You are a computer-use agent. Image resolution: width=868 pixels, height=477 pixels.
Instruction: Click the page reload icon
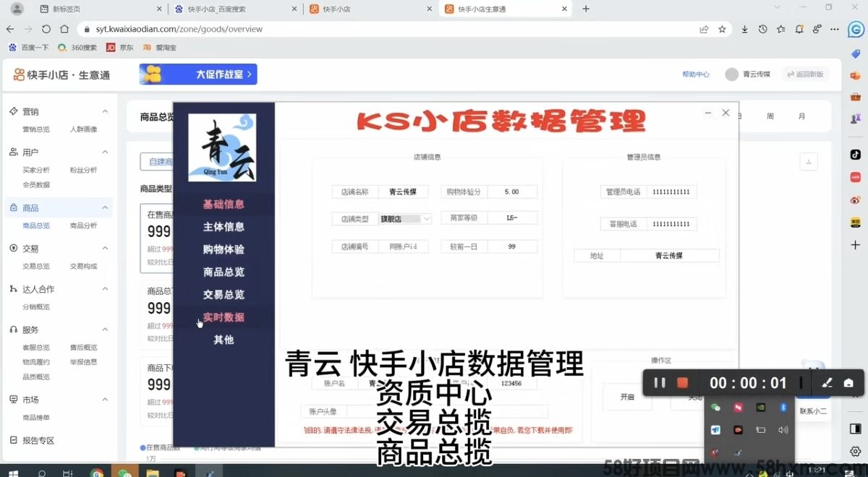click(46, 30)
